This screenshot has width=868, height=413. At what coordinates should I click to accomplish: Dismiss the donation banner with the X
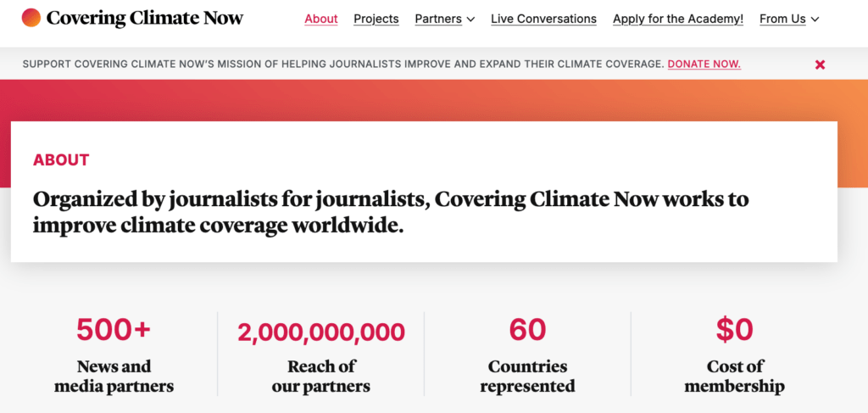(x=820, y=64)
